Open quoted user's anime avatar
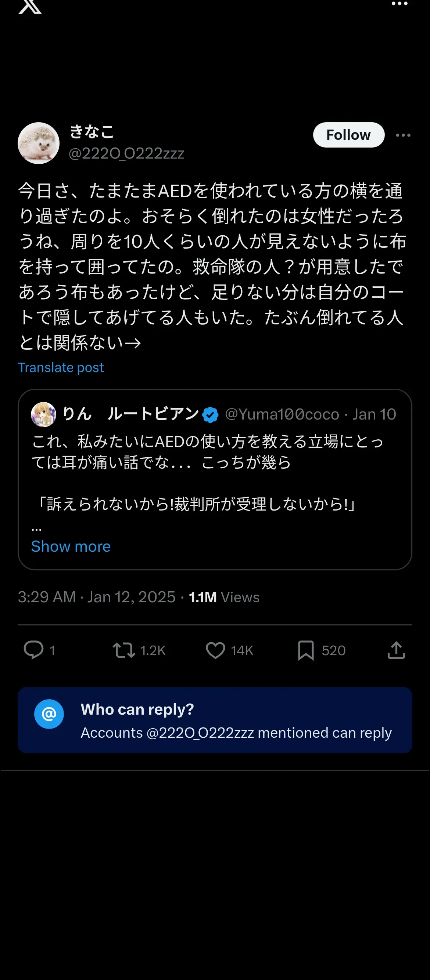The width and height of the screenshot is (430, 980). click(x=43, y=414)
